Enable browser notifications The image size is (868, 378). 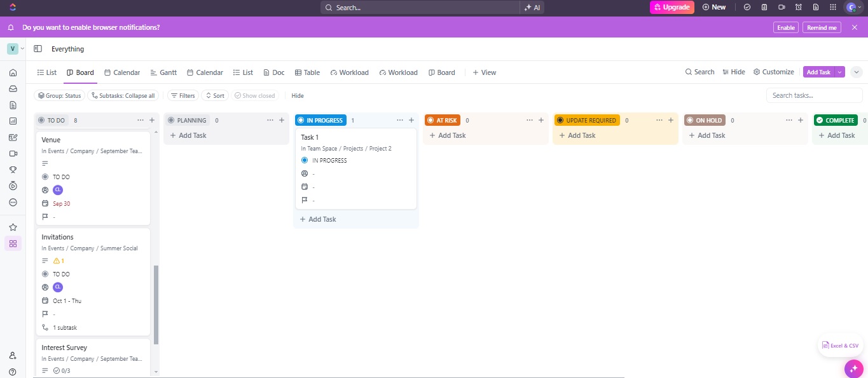(x=786, y=27)
